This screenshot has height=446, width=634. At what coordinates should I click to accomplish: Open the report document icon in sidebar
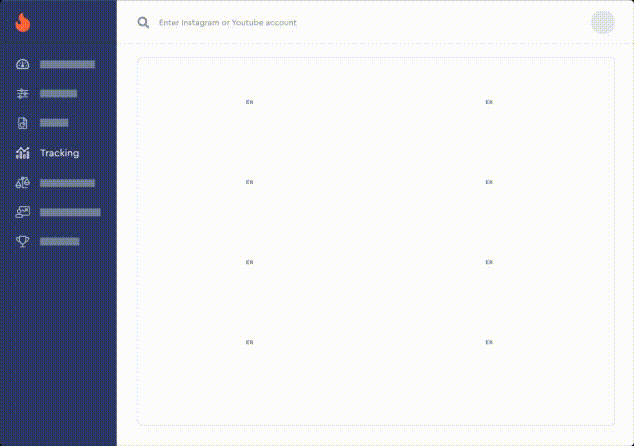coord(23,123)
